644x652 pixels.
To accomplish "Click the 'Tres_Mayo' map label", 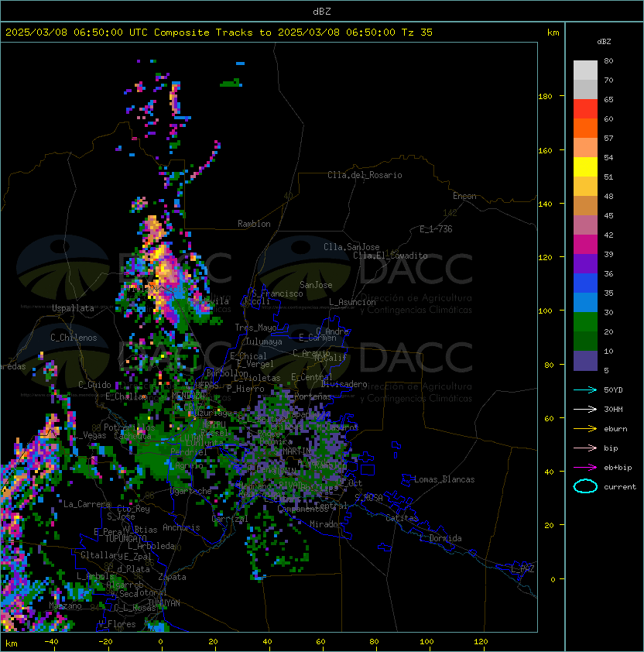I will click(255, 328).
